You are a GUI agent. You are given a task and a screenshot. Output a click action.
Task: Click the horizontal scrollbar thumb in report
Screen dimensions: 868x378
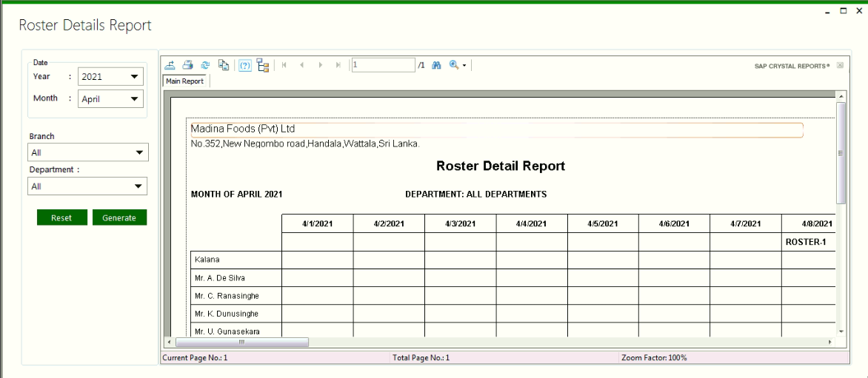click(x=241, y=342)
